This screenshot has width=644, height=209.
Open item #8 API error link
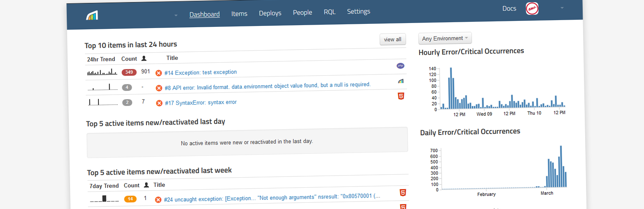pyautogui.click(x=267, y=86)
